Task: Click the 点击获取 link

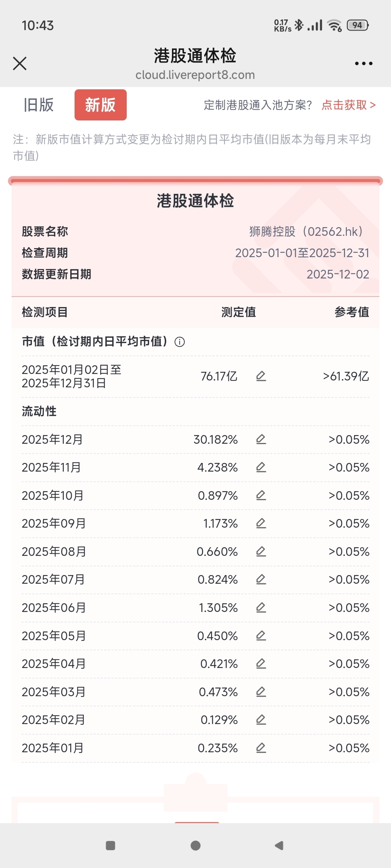Action: click(348, 105)
